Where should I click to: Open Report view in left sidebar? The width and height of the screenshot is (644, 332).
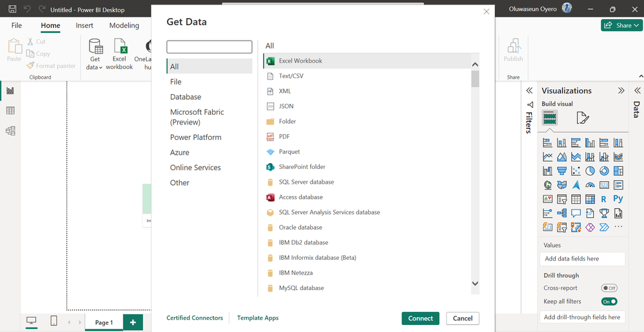(x=10, y=90)
